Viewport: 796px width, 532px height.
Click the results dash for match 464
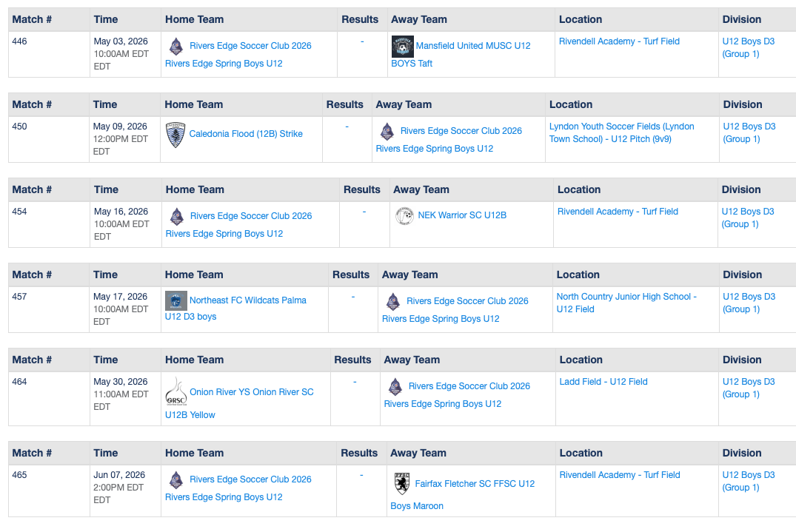[355, 382]
